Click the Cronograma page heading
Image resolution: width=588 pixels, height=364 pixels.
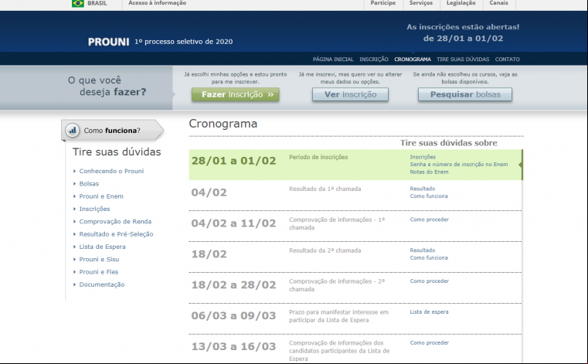pos(223,124)
